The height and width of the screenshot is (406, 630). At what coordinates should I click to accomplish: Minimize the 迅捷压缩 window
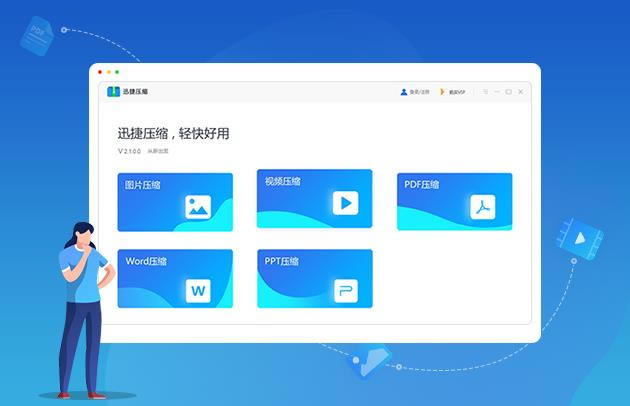click(x=497, y=92)
